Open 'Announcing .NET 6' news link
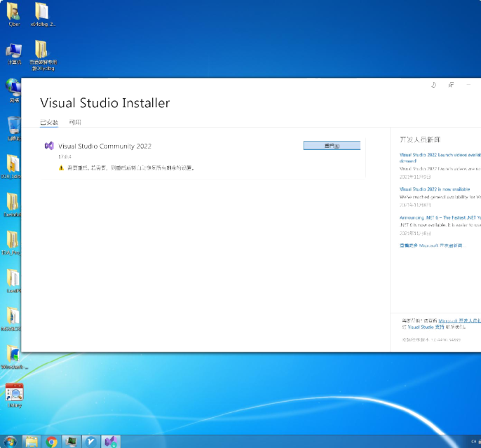 coord(440,218)
